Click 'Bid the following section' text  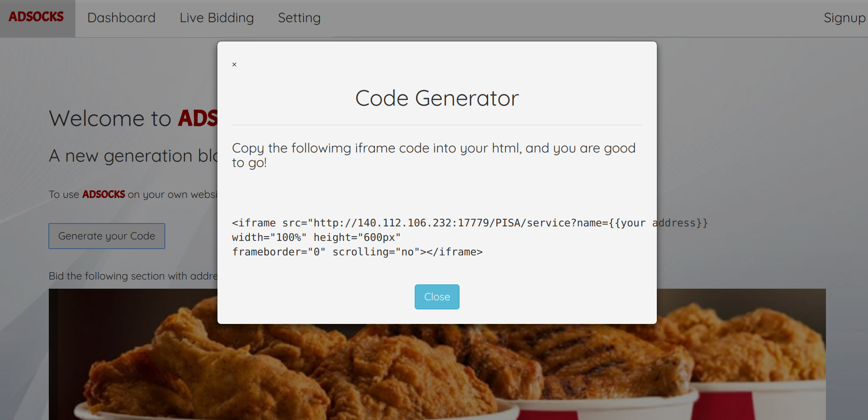point(133,276)
